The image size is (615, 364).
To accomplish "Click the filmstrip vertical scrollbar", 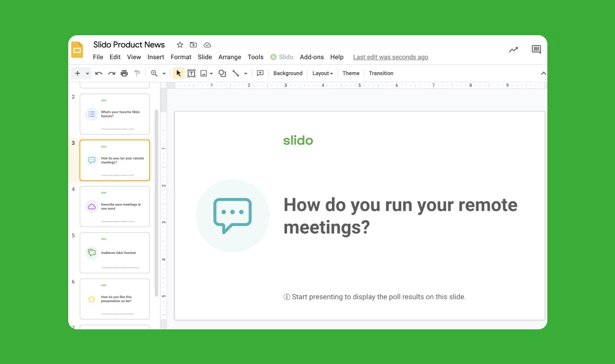I will click(x=156, y=203).
